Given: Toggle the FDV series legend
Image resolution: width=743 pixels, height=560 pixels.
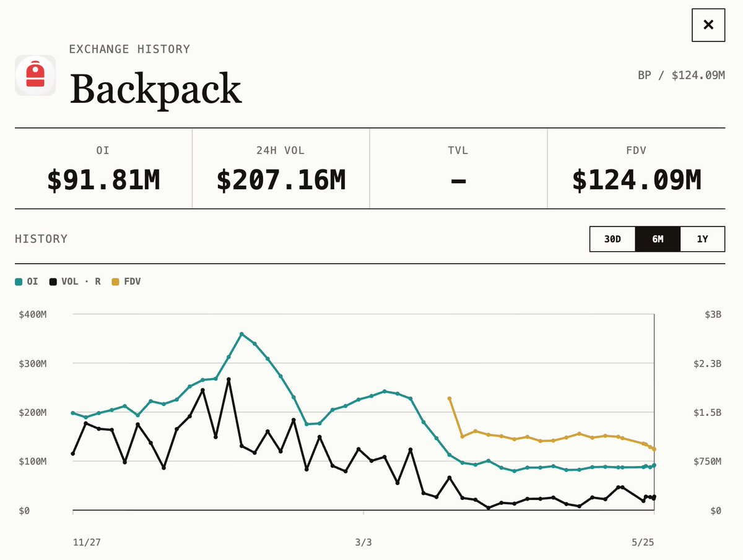Looking at the screenshot, I should coord(126,282).
